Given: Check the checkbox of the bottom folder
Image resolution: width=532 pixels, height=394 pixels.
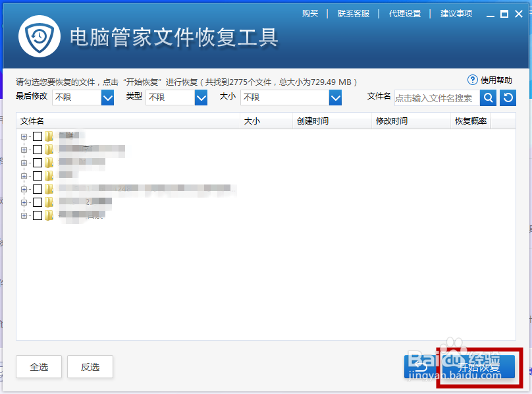Looking at the screenshot, I should pos(37,215).
